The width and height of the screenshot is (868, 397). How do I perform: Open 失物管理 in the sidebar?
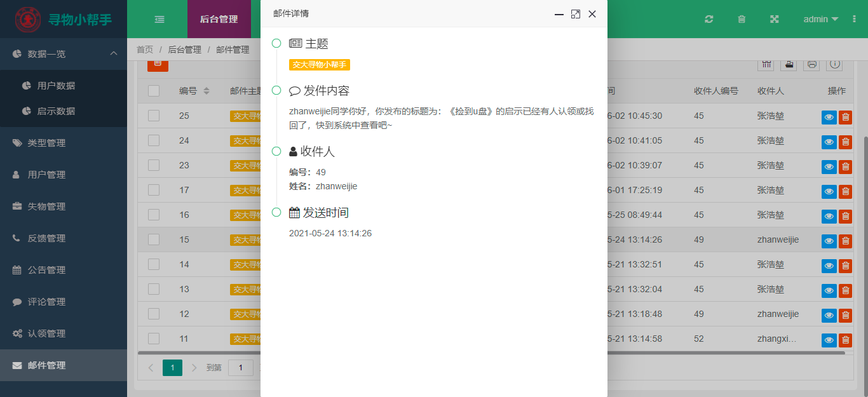64,206
